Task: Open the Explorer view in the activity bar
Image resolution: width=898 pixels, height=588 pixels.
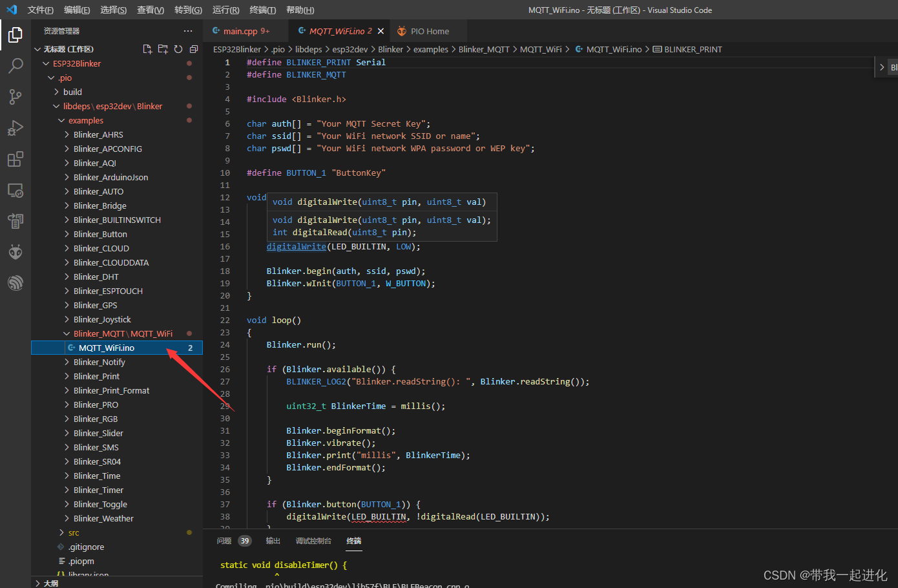Action: (16, 34)
